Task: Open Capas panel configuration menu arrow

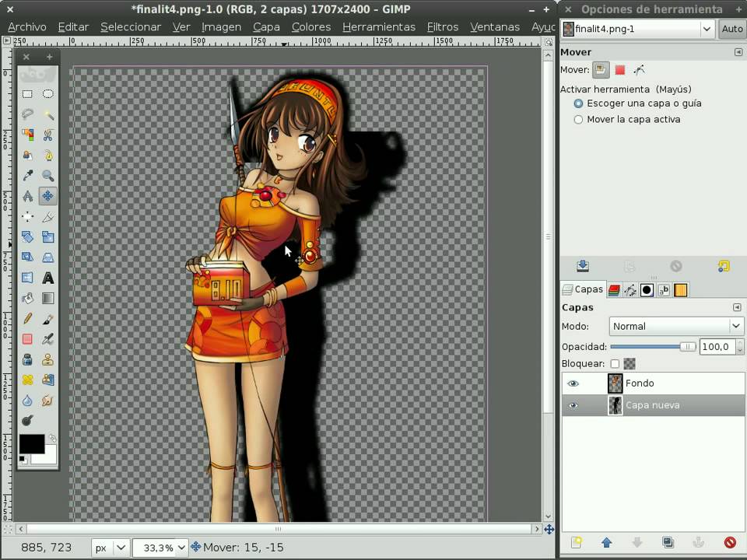Action: (x=737, y=307)
